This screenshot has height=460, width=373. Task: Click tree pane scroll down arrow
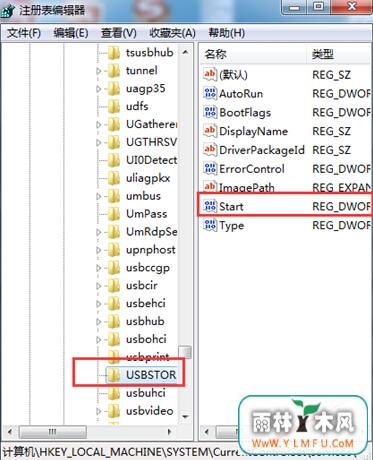[185, 417]
